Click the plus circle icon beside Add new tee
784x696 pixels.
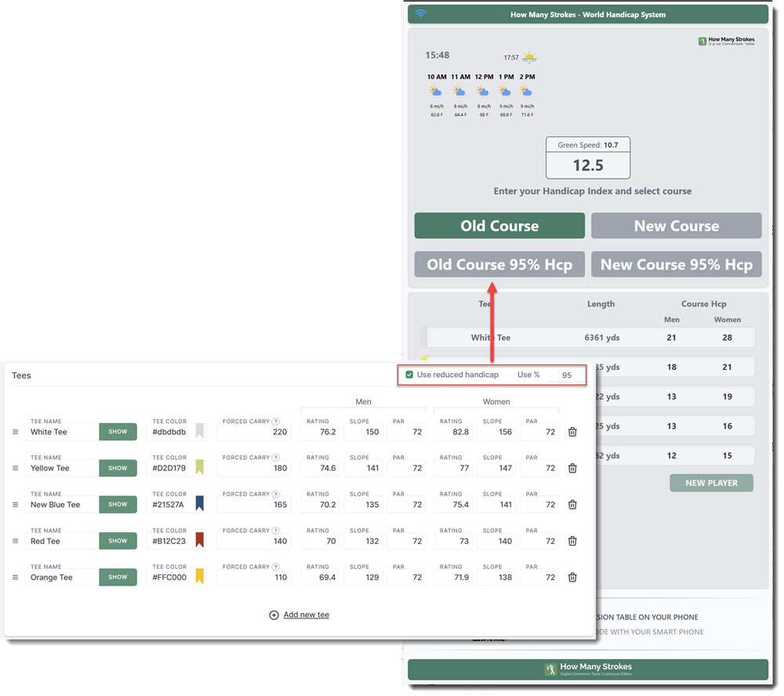[274, 615]
